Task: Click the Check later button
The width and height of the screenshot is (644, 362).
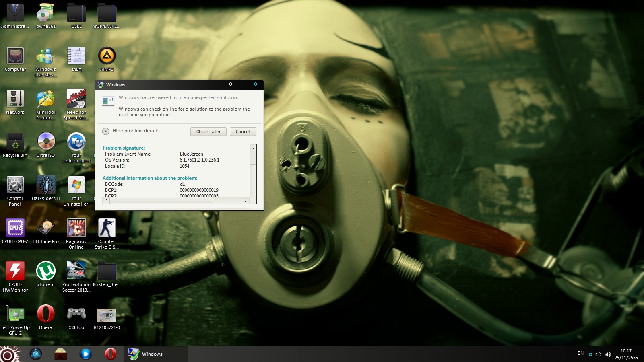Action: click(x=208, y=132)
